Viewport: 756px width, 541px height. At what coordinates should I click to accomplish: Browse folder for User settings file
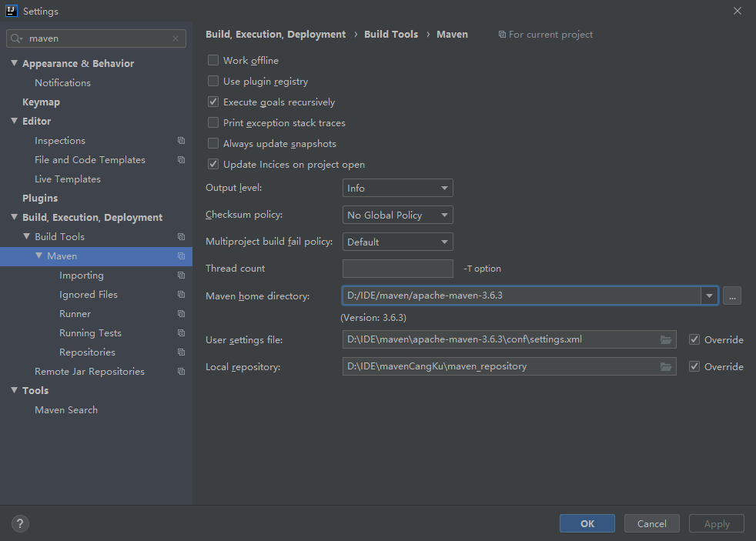666,339
